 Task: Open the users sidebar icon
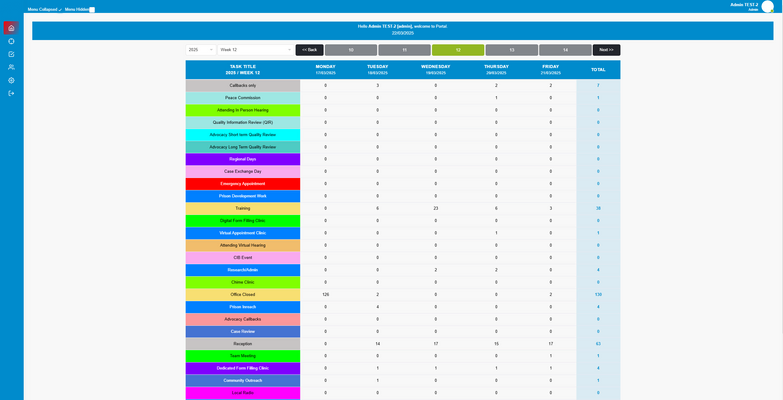click(11, 67)
